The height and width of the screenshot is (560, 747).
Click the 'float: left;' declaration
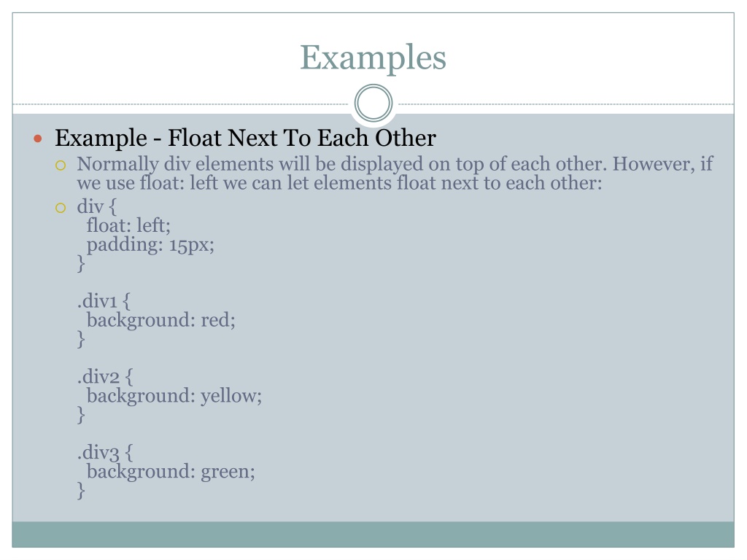click(x=128, y=225)
